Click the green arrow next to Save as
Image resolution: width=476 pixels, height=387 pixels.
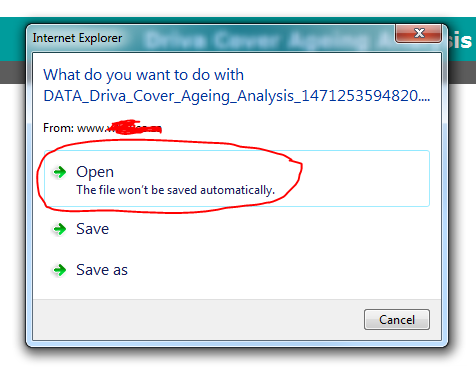[x=60, y=270]
